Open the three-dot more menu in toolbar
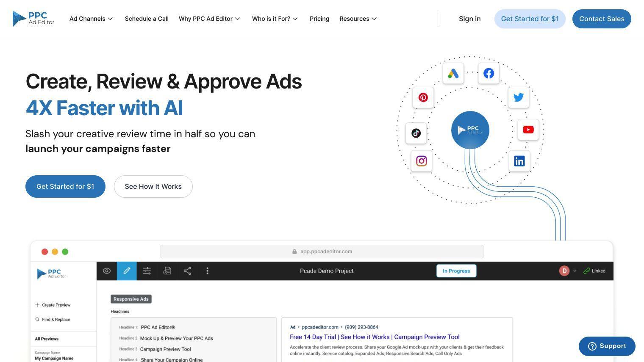Screen dimensions: 644x362 coord(207,271)
